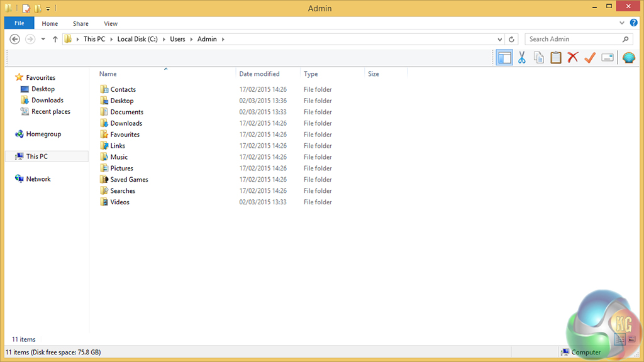This screenshot has width=644, height=362.
Task: Click the red X Delete icon
Action: (573, 57)
